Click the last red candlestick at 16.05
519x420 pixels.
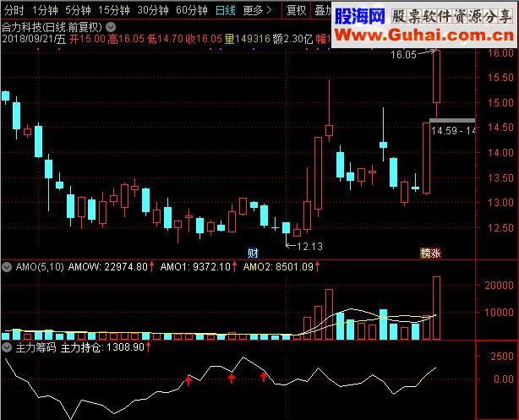tap(436, 76)
